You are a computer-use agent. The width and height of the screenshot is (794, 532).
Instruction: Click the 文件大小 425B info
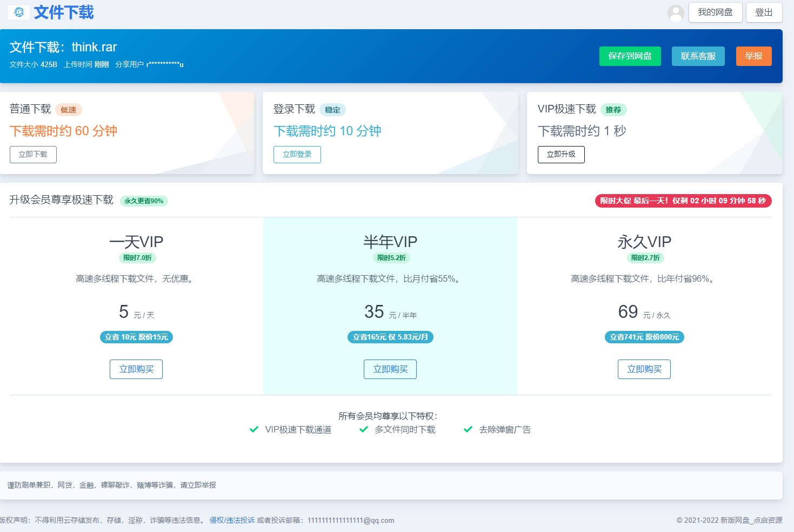(33, 64)
